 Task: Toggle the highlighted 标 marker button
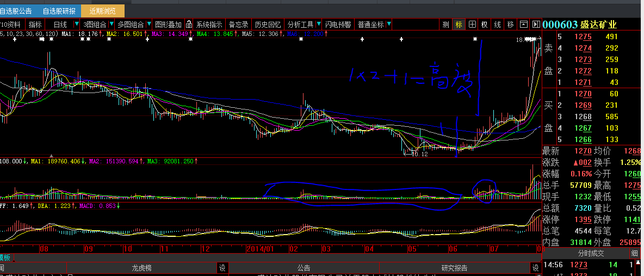tap(459, 24)
